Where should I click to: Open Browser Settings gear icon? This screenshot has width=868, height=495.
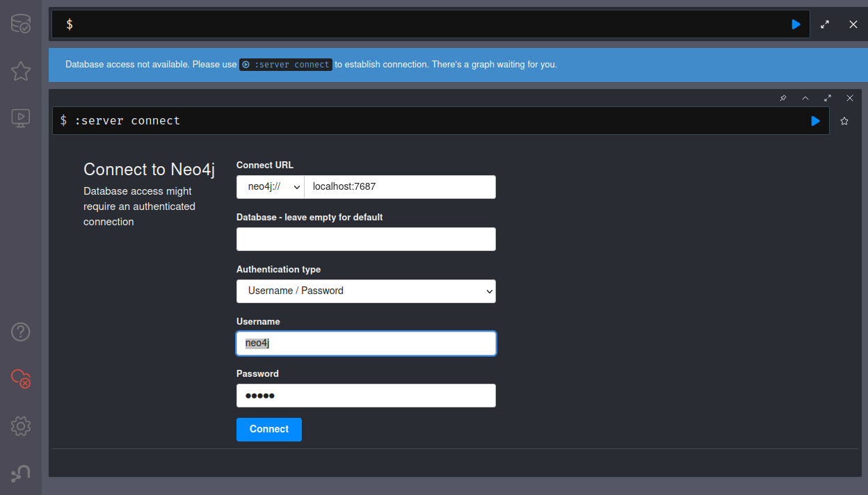click(20, 426)
